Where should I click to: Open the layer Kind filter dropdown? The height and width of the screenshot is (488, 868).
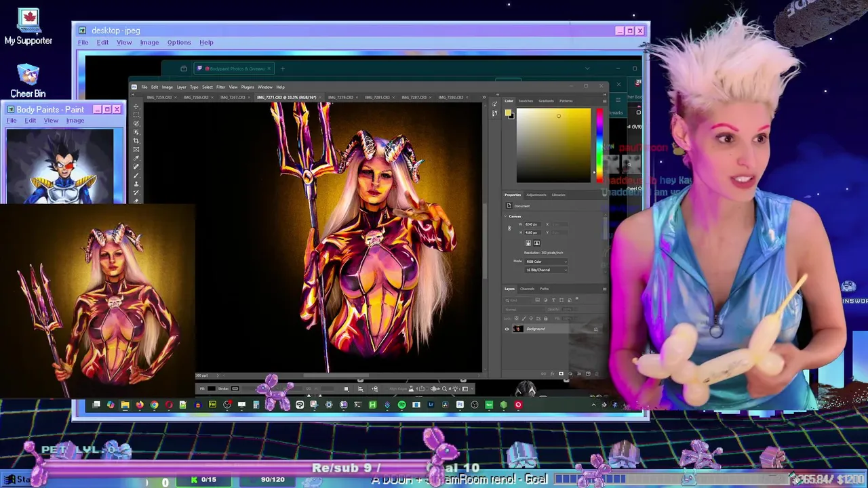pyautogui.click(x=518, y=300)
